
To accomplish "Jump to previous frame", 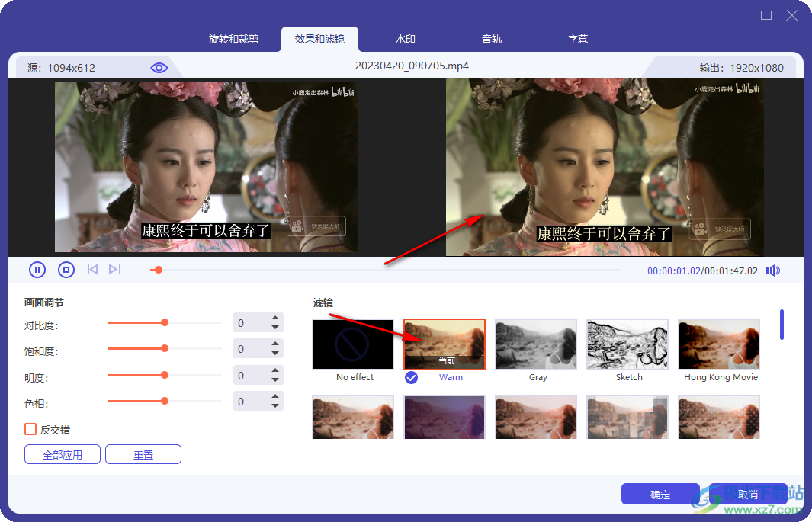I will coord(93,270).
